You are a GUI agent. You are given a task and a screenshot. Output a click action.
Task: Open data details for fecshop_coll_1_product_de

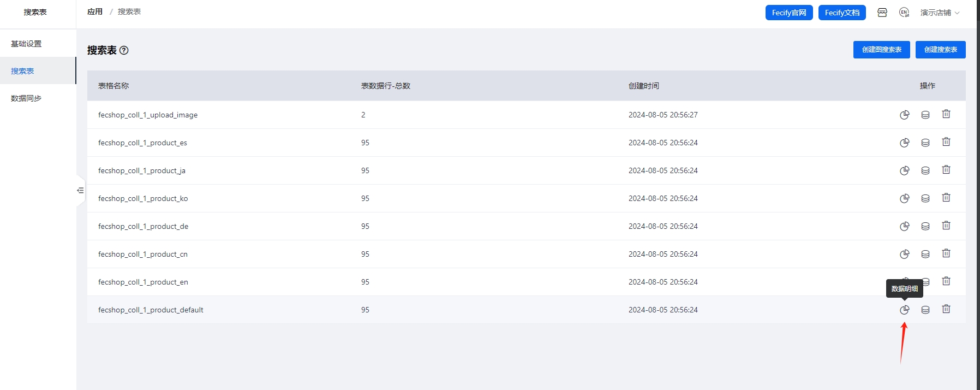coord(905,226)
